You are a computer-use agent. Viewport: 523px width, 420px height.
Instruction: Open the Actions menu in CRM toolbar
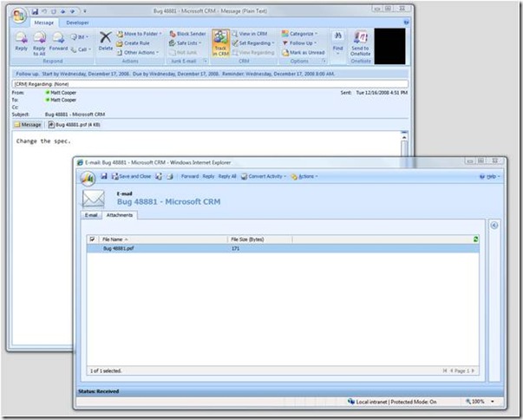305,176
